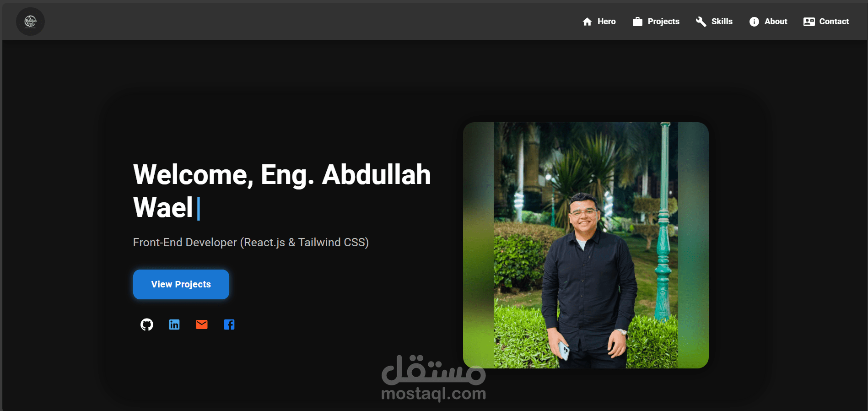This screenshot has height=411, width=868.
Task: Open the Facebook profile icon
Action: click(x=229, y=324)
